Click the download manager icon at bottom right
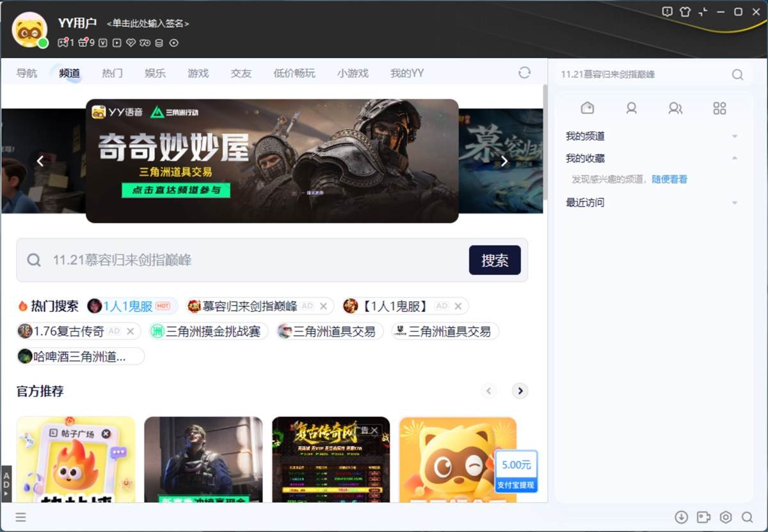Screen dimensions: 768x532 pos(681,517)
